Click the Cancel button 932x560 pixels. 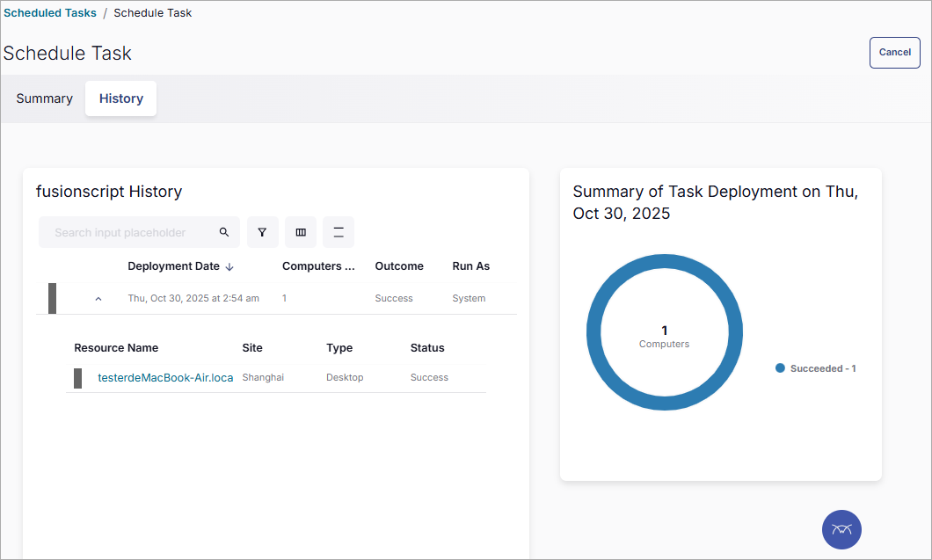[x=894, y=52]
